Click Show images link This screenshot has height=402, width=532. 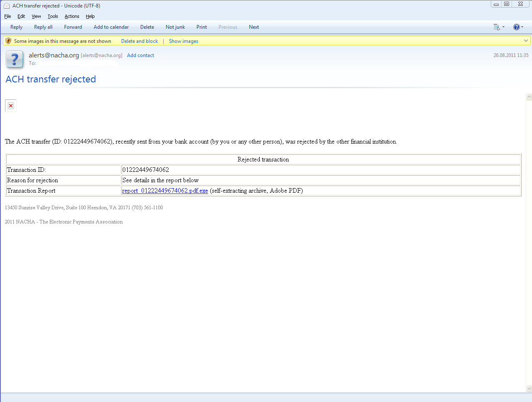184,41
